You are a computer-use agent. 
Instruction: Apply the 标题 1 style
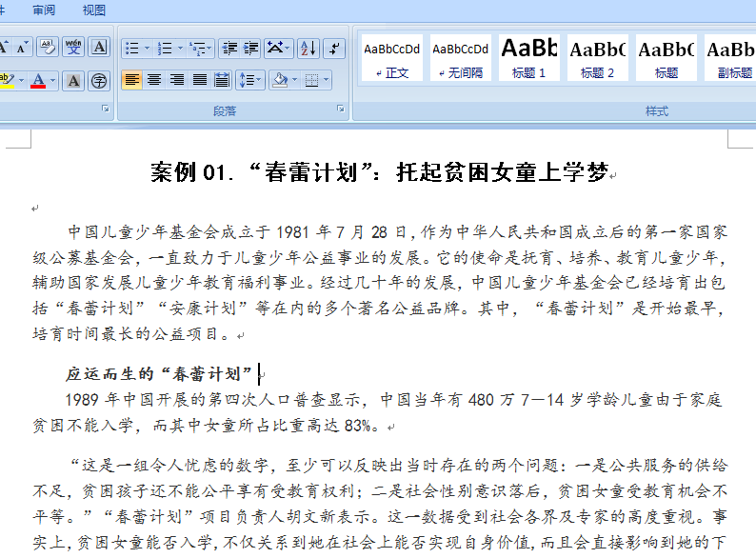point(528,57)
